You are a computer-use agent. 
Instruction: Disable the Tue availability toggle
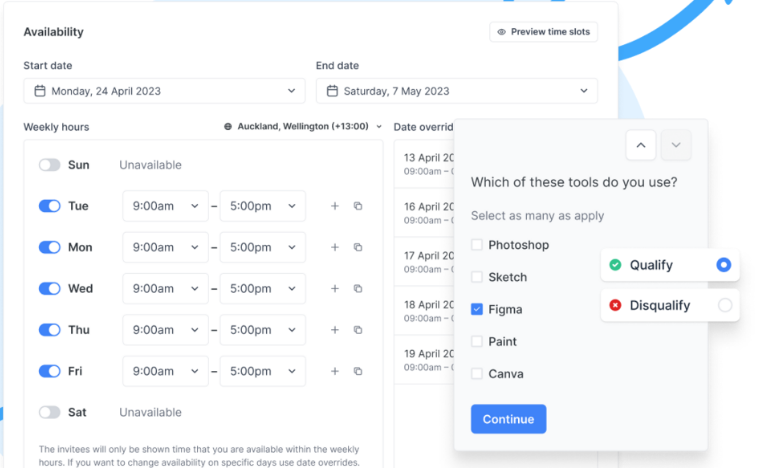click(x=50, y=206)
